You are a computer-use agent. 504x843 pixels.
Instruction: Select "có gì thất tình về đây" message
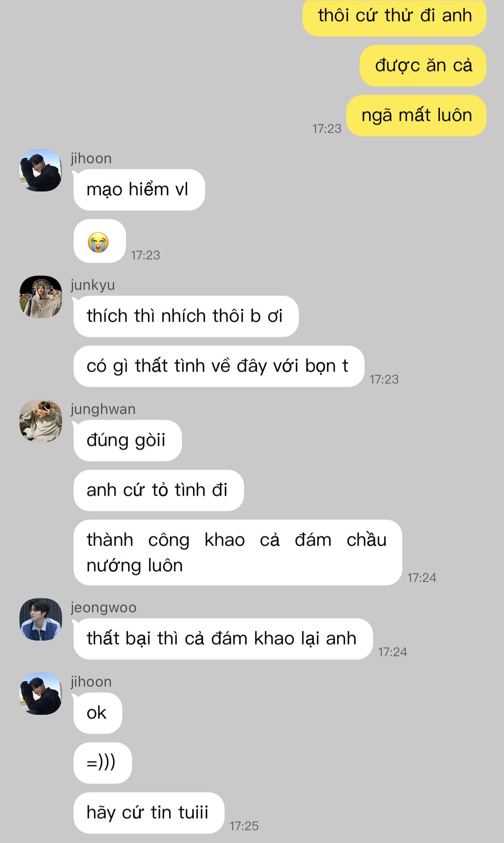pos(219,366)
